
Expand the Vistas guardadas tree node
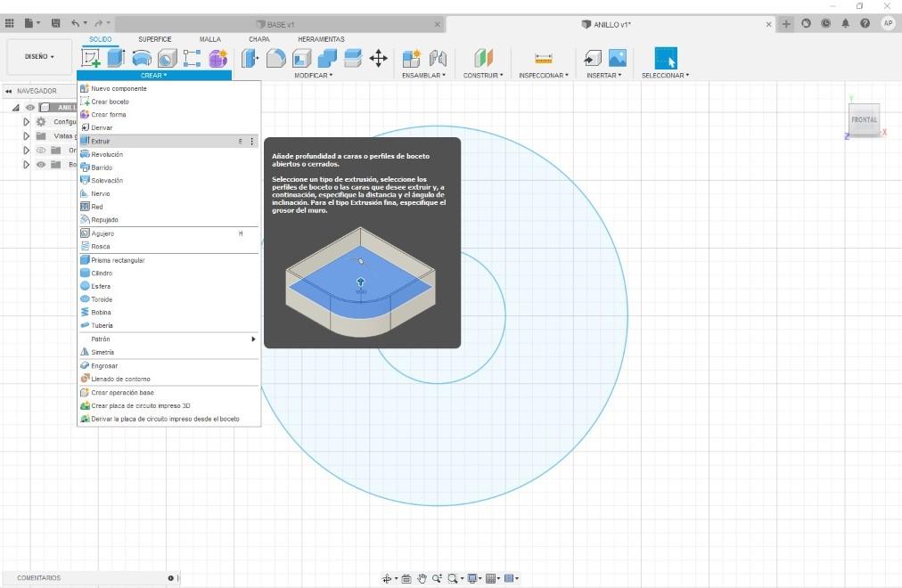coord(26,136)
